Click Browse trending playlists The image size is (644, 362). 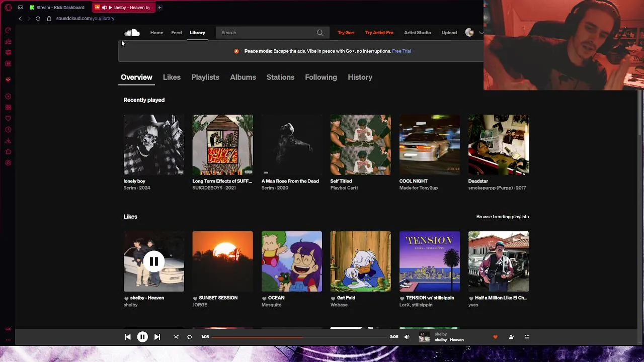[x=502, y=217]
